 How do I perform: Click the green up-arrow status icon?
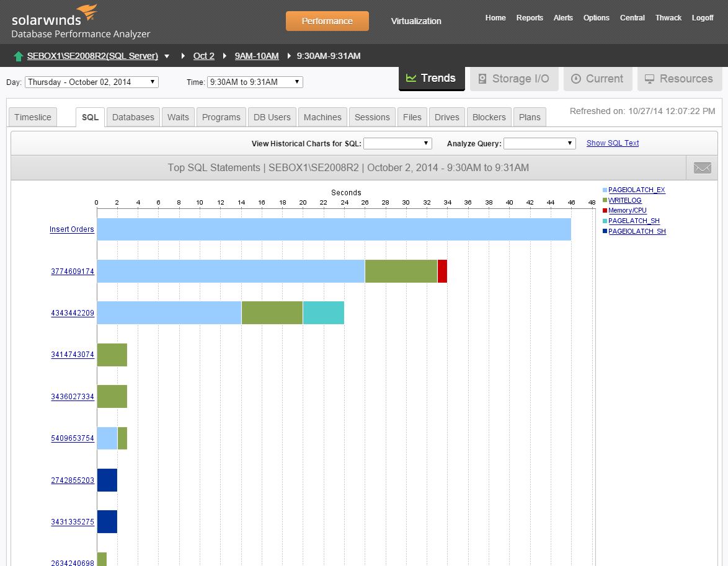19,56
